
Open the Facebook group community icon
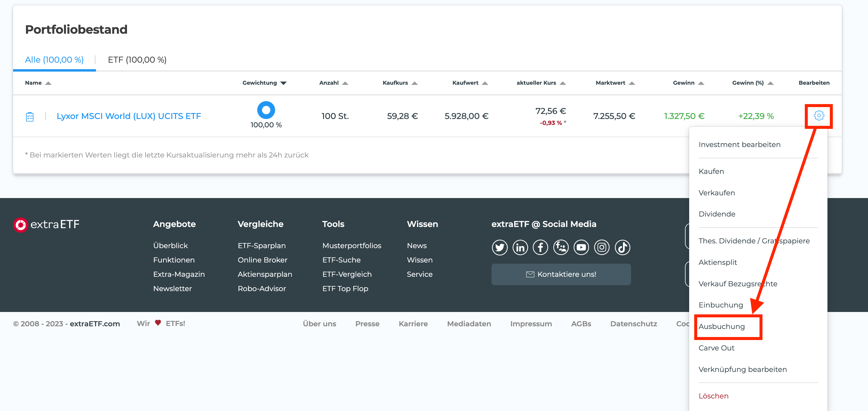561,248
